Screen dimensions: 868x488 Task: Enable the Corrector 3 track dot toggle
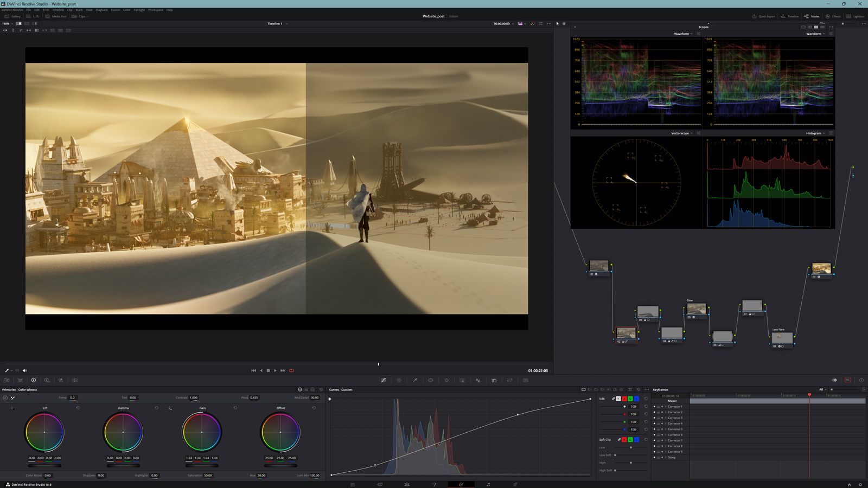[655, 418]
